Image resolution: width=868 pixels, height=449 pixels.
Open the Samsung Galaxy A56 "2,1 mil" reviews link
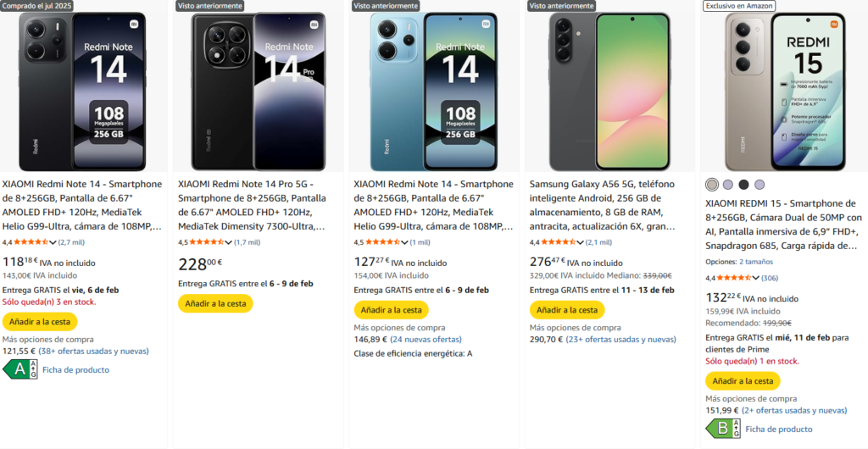[598, 242]
